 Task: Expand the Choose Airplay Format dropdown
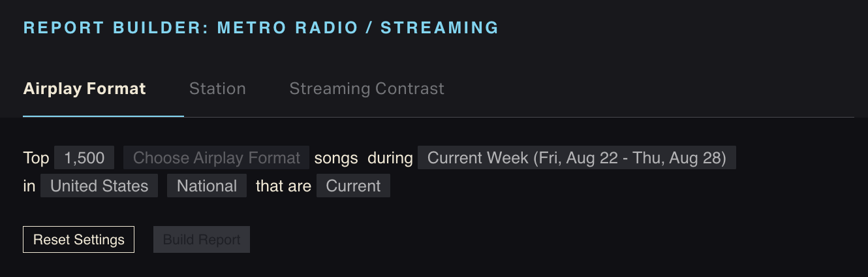click(x=216, y=158)
